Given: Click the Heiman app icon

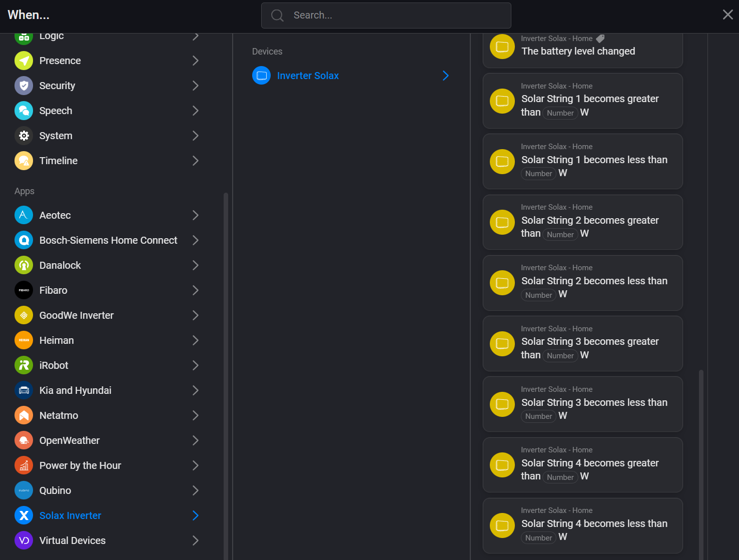Looking at the screenshot, I should pyautogui.click(x=24, y=340).
